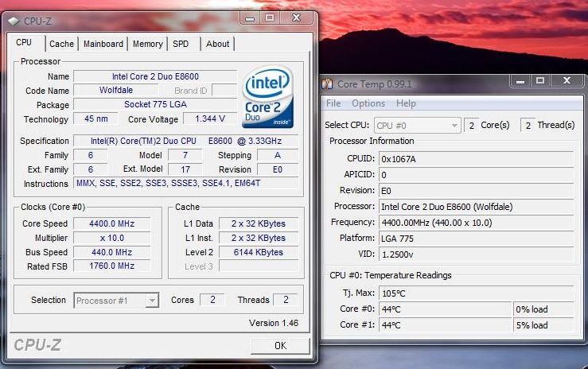
Task: Click the CPU-Z Cores count field
Action: [x=212, y=300]
